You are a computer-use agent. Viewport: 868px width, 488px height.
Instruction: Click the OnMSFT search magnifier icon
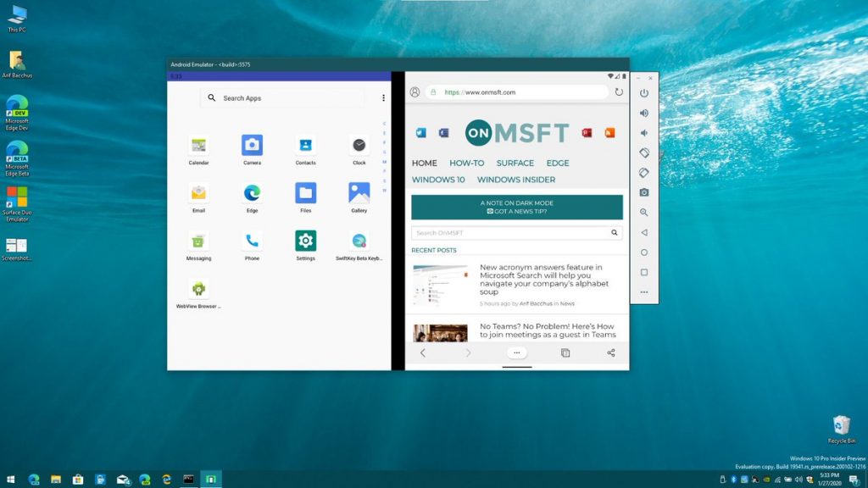614,233
